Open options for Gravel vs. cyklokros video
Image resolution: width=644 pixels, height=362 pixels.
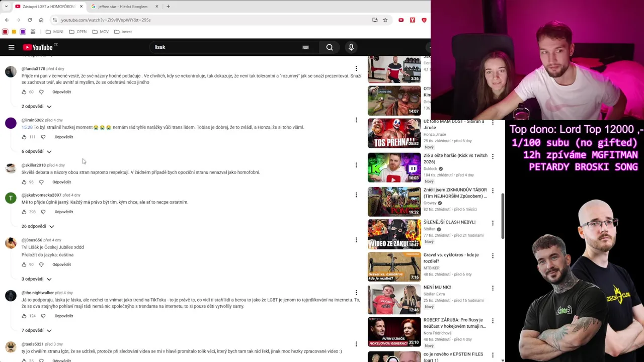pos(493,256)
